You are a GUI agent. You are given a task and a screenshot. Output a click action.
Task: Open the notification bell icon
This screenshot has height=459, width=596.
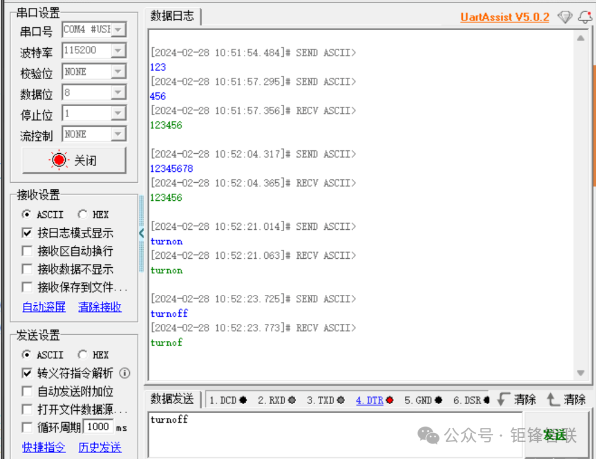585,17
